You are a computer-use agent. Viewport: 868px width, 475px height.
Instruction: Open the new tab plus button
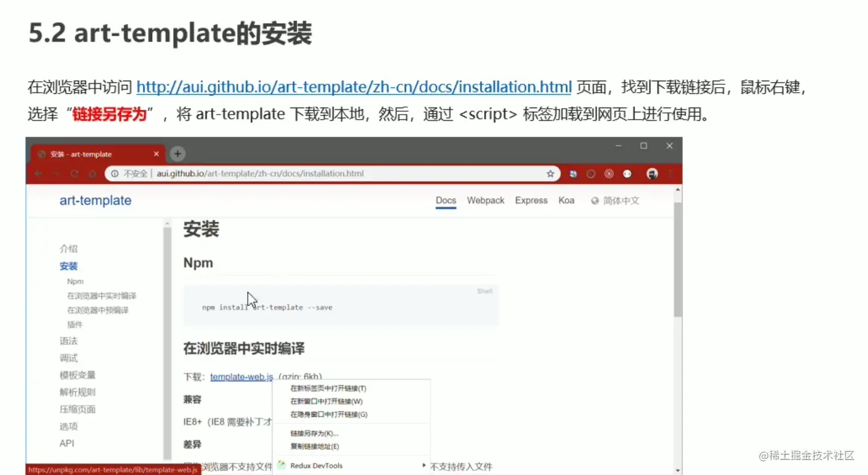177,154
